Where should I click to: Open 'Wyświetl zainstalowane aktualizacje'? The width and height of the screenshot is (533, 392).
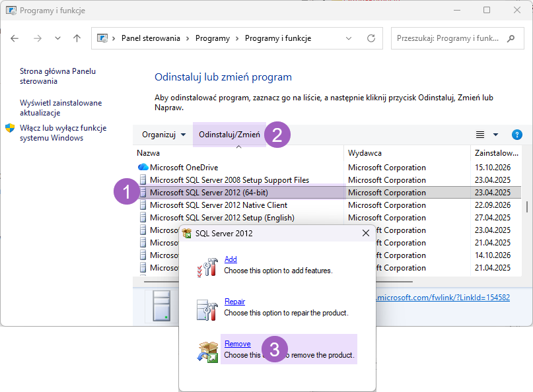click(x=61, y=108)
